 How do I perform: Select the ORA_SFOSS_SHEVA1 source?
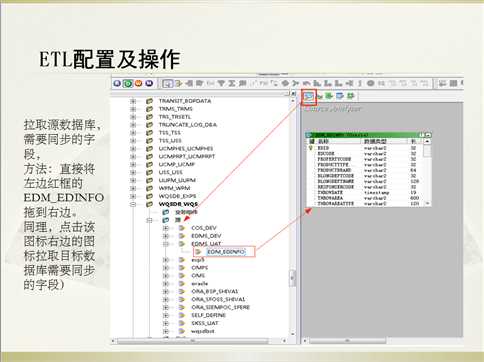coord(218,299)
